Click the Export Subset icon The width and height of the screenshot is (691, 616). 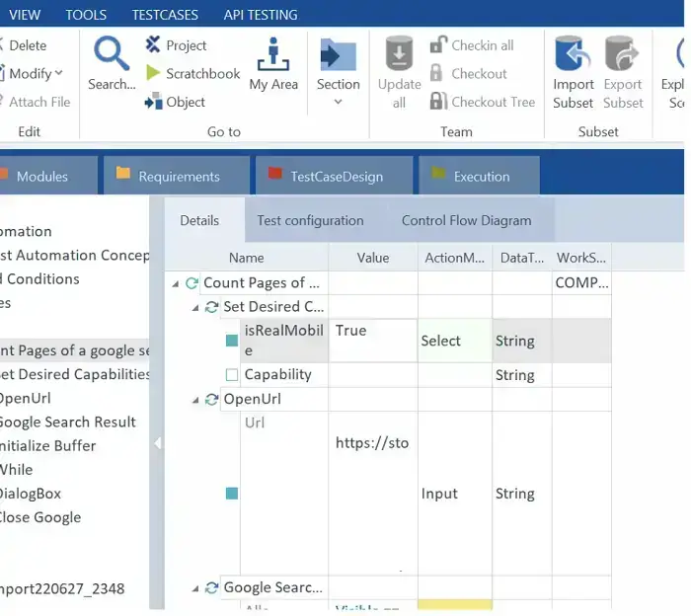point(623,53)
